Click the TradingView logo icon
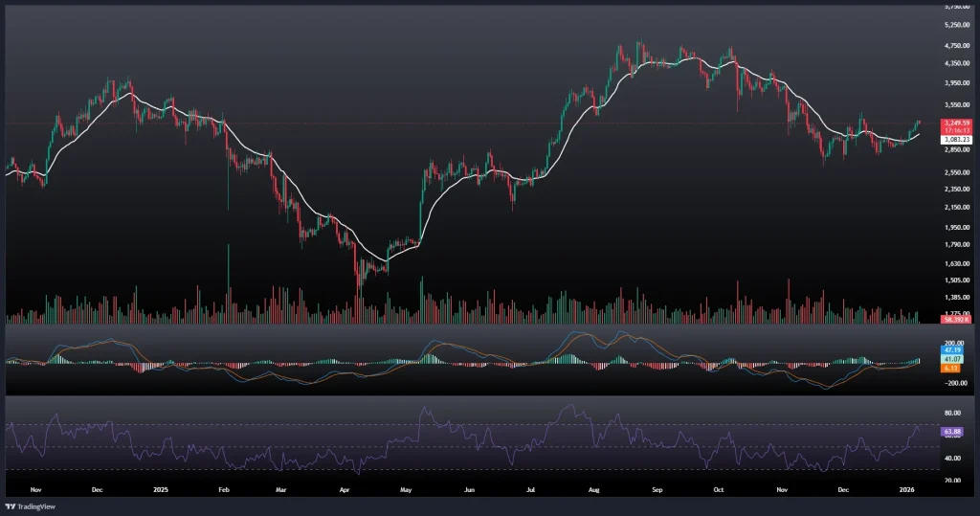This screenshot has height=516, width=980. 11,506
